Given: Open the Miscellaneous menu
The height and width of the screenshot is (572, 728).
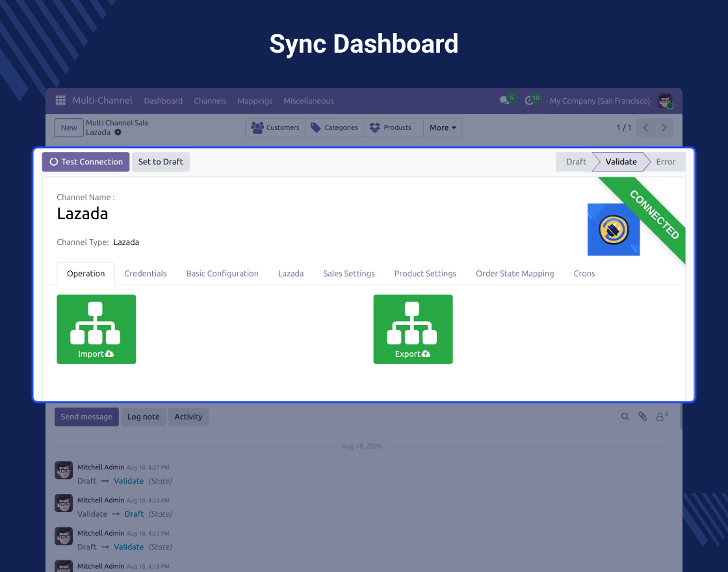Looking at the screenshot, I should (308, 101).
